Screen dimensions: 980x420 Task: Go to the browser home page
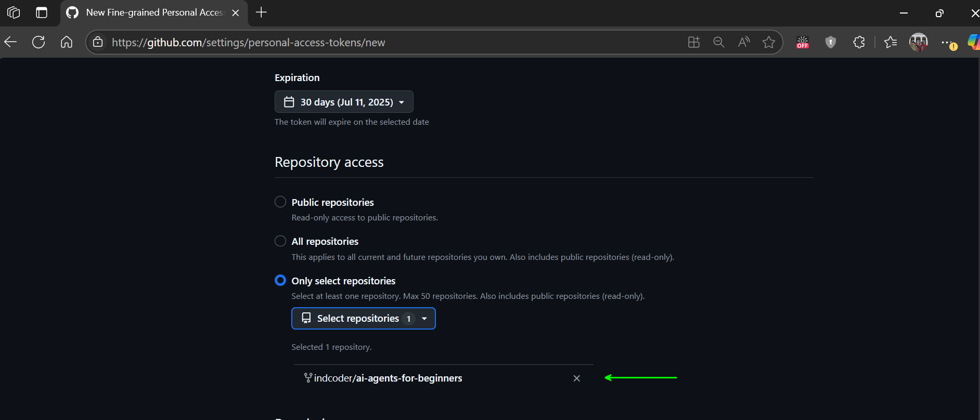pos(67,42)
